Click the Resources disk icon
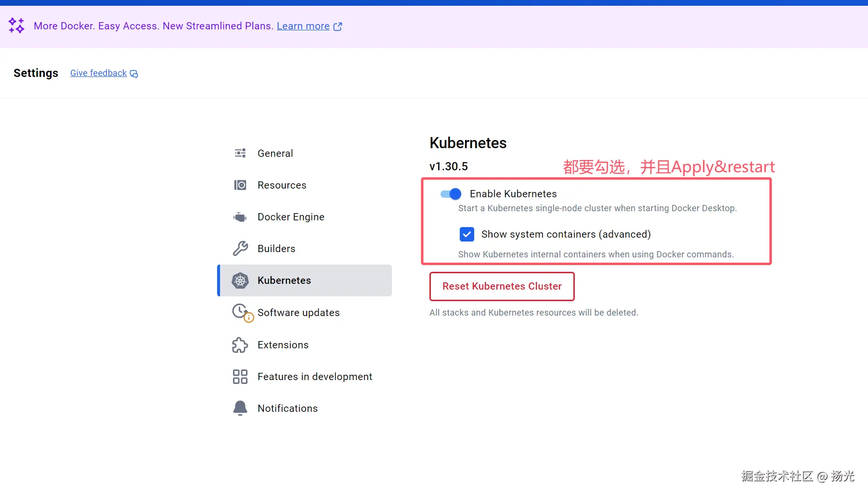This screenshot has height=496, width=868. coord(240,185)
